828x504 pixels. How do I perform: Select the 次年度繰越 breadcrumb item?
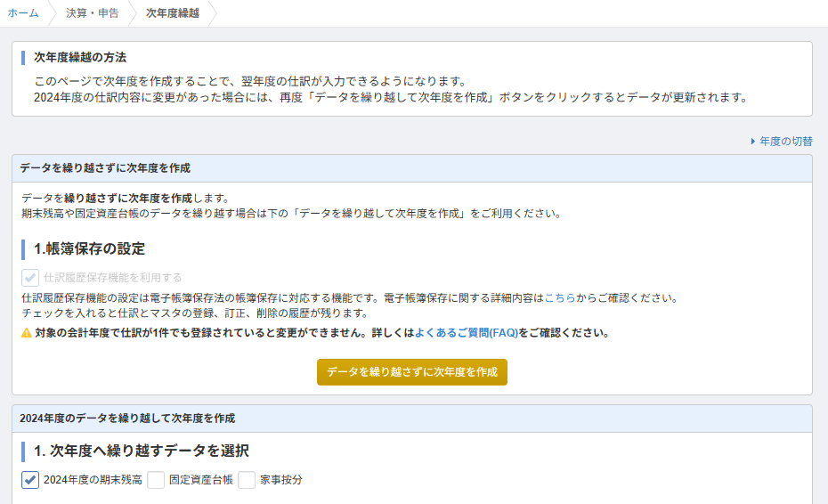click(173, 13)
